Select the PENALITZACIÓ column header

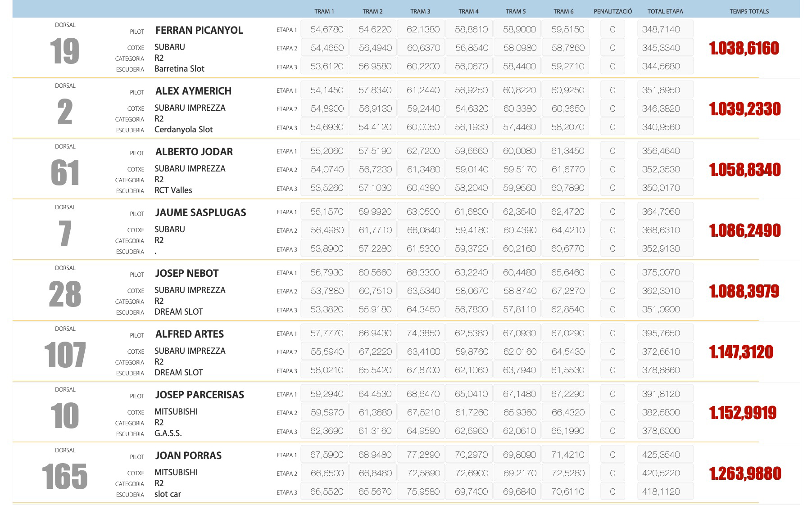coord(612,11)
